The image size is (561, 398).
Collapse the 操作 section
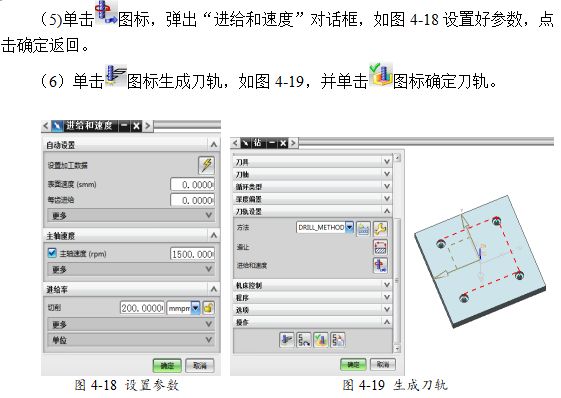click(x=313, y=322)
